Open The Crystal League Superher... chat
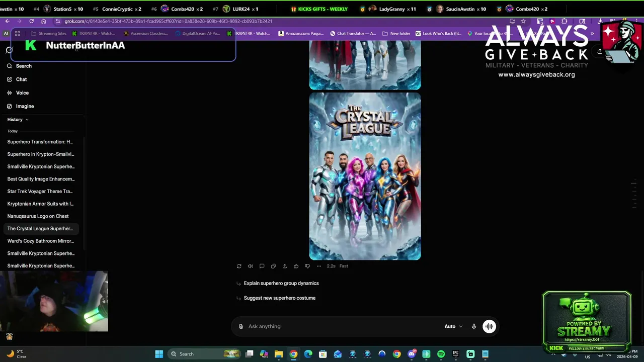This screenshot has width=644, height=362. (40, 229)
